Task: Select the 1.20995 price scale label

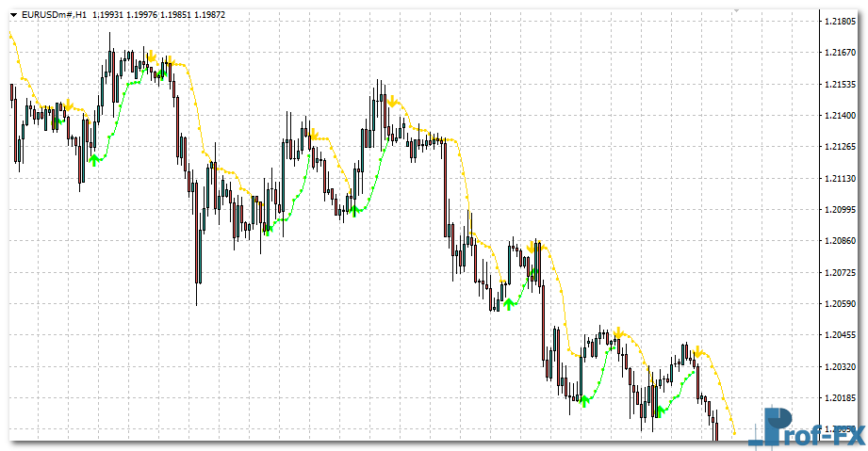Action: click(x=839, y=210)
